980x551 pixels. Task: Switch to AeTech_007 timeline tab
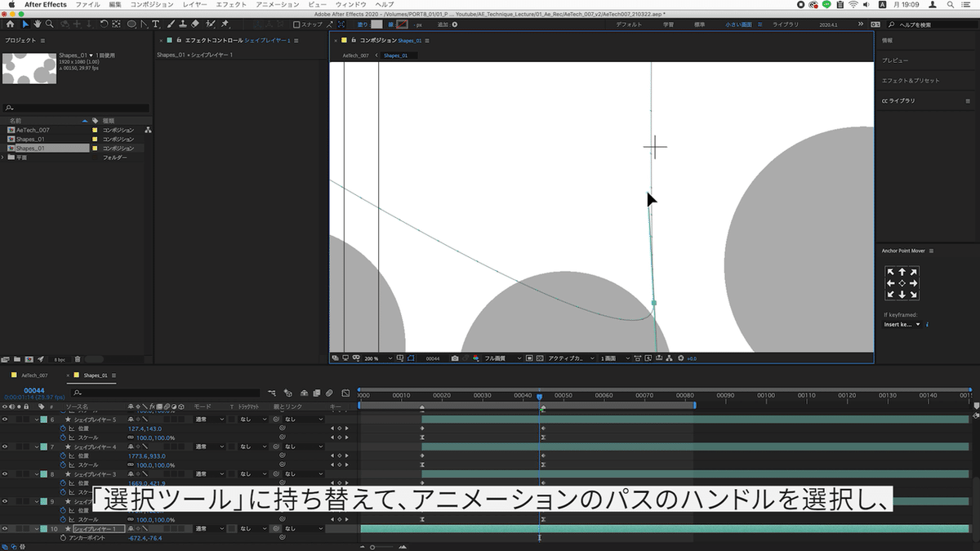click(x=34, y=375)
